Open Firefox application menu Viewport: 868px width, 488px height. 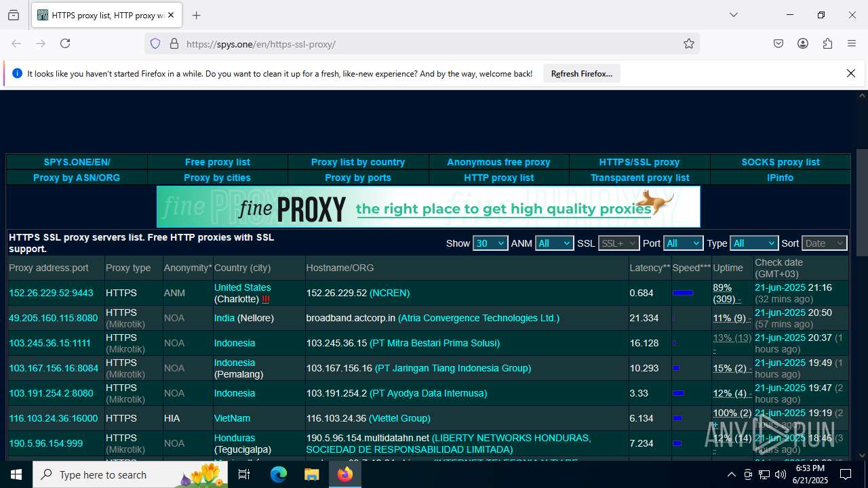[x=852, y=43]
